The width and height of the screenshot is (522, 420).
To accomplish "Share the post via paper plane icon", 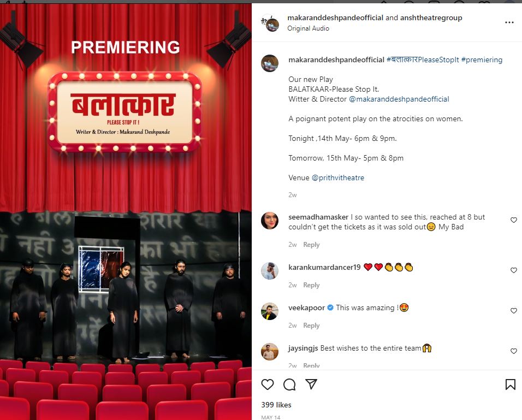I will point(311,384).
